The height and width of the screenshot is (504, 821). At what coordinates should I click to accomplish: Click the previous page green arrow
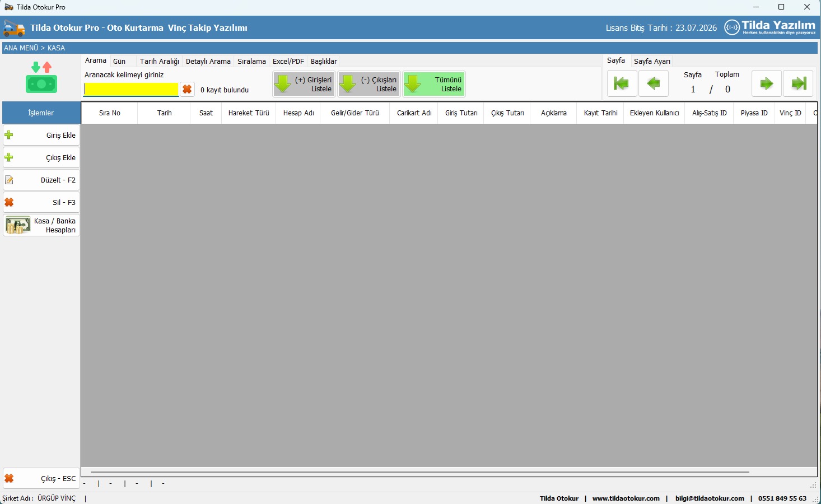tap(654, 84)
